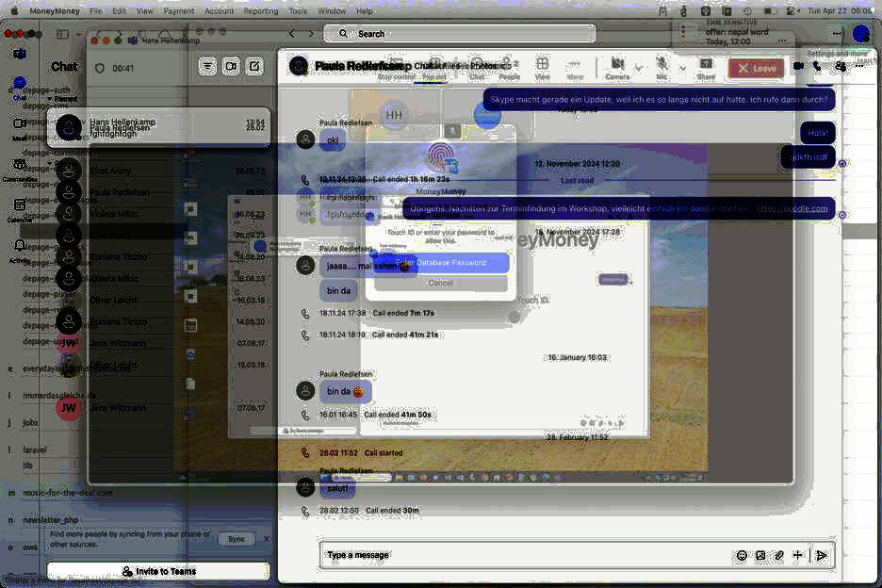The width and height of the screenshot is (882, 588).
Task: Open the Payment menu
Action: click(x=179, y=10)
